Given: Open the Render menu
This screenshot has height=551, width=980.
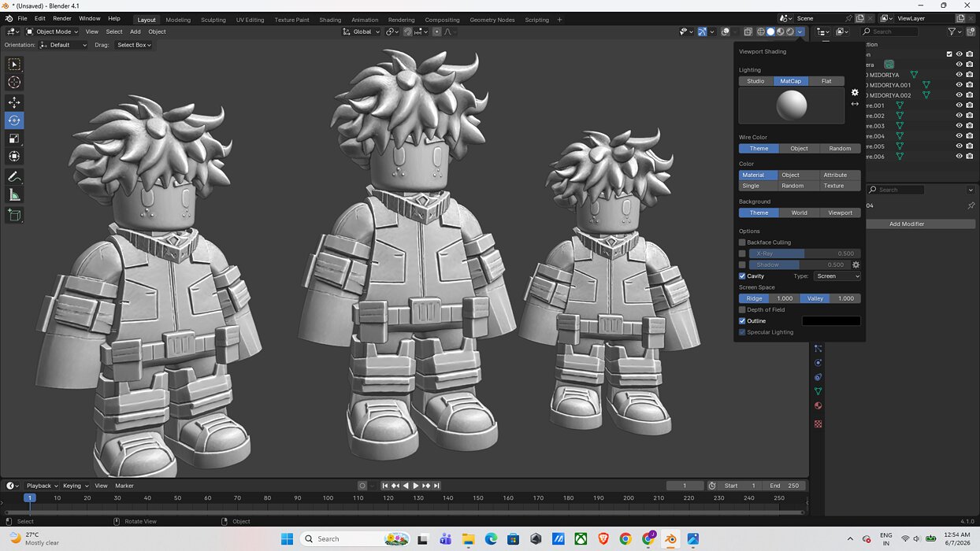Looking at the screenshot, I should point(62,18).
